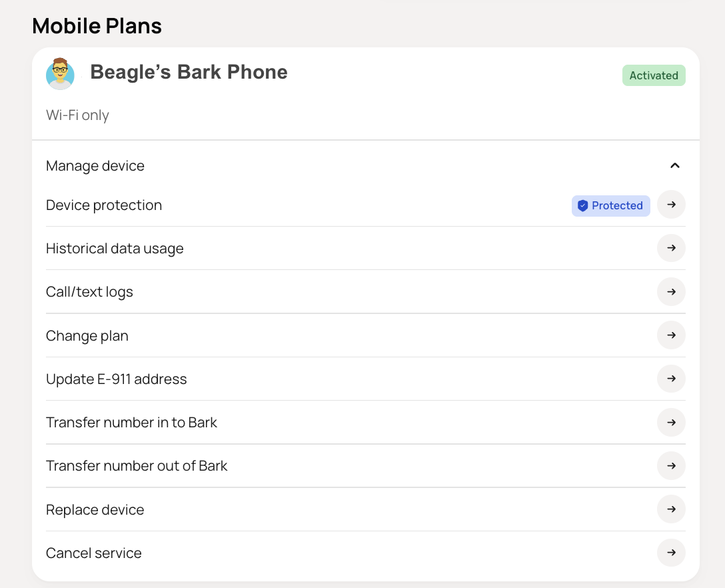
Task: Click the Manage device section header
Action: coord(365,165)
